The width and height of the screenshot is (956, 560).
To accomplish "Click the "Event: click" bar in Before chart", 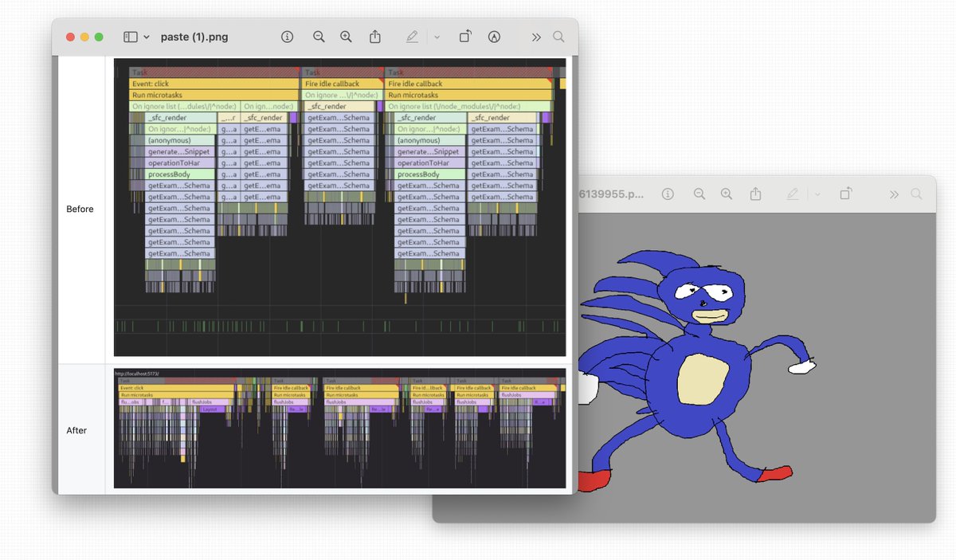I will point(214,84).
